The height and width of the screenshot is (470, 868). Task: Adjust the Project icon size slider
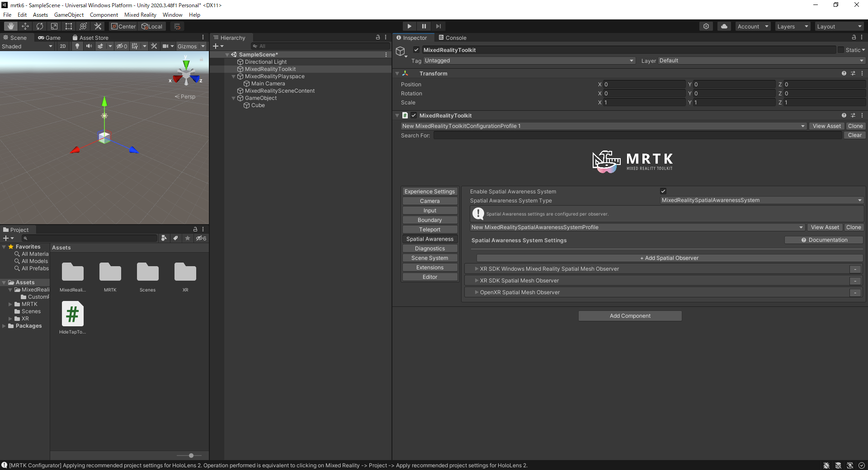pyautogui.click(x=191, y=456)
